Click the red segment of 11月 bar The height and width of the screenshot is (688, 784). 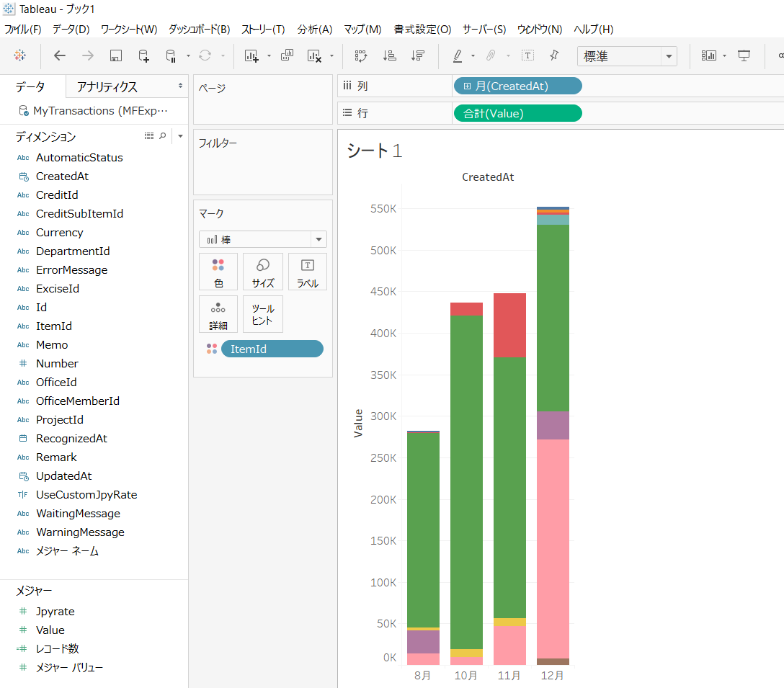(509, 325)
